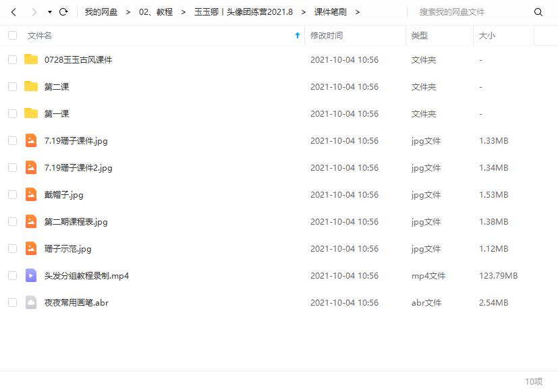The width and height of the screenshot is (558, 392).
Task: Click file icon of 夜夜常用画笔.abr
Action: [x=31, y=303]
